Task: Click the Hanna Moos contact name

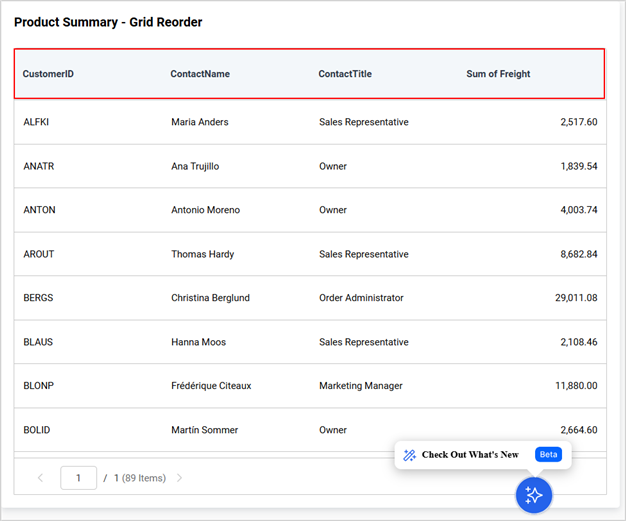Action: coord(198,342)
